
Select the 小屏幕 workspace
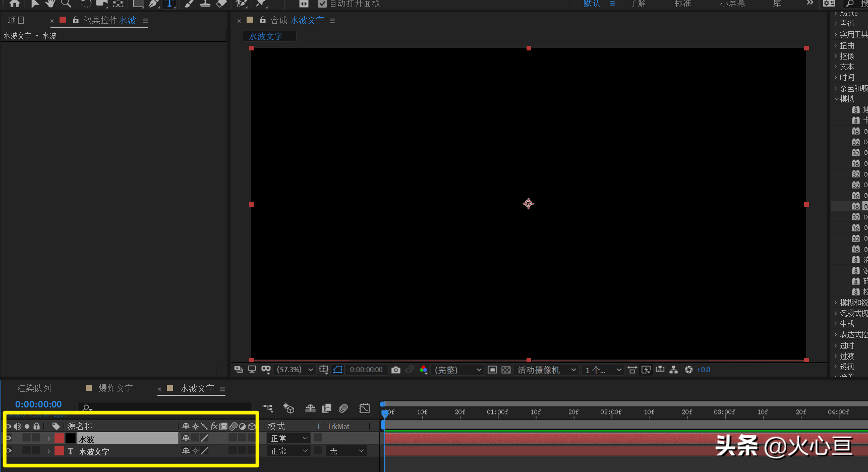pyautogui.click(x=732, y=4)
